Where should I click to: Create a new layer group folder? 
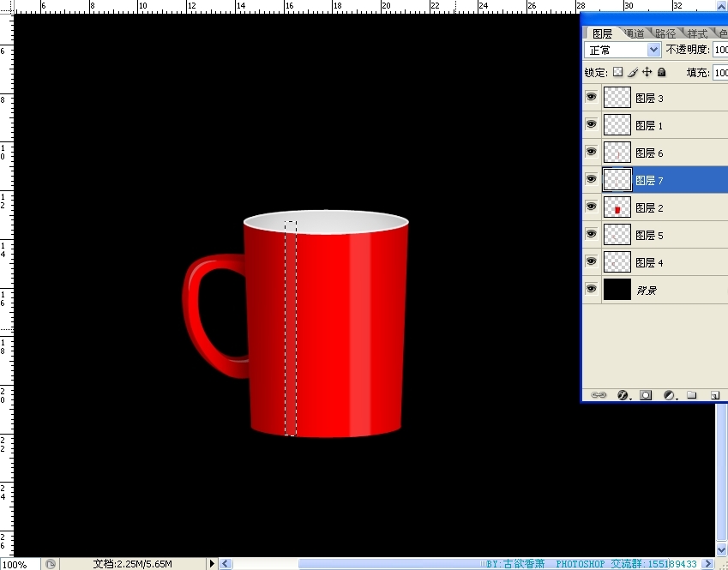point(691,395)
